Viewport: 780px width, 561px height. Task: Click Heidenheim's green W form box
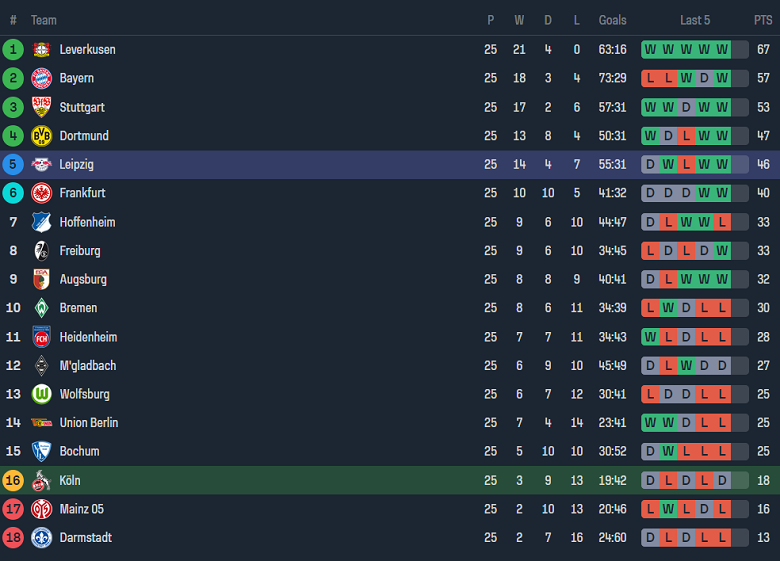pyautogui.click(x=651, y=337)
